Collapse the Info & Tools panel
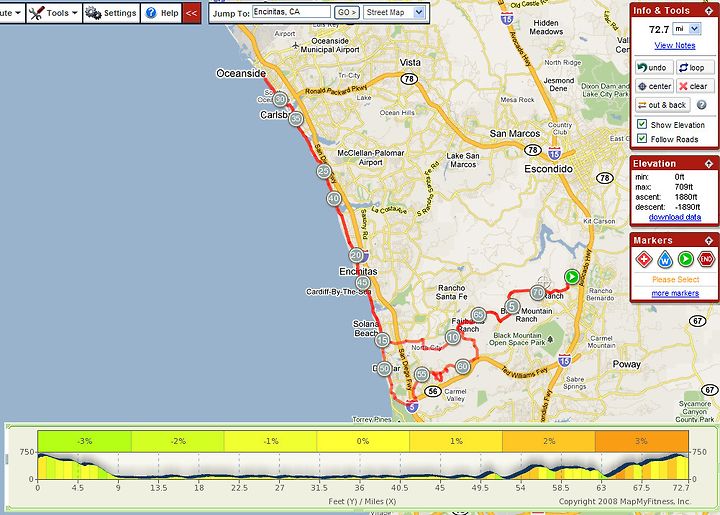 tap(709, 11)
